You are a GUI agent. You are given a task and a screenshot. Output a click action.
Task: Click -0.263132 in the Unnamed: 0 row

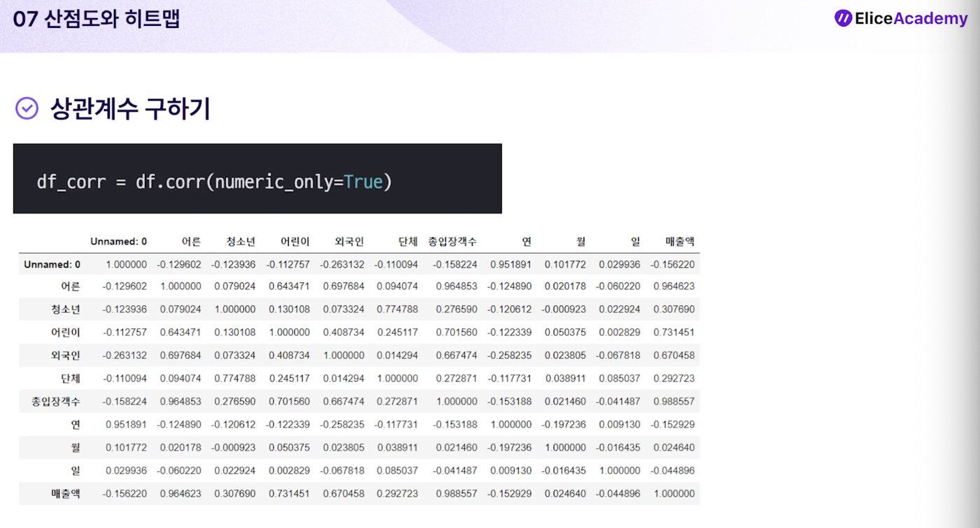coord(342,265)
